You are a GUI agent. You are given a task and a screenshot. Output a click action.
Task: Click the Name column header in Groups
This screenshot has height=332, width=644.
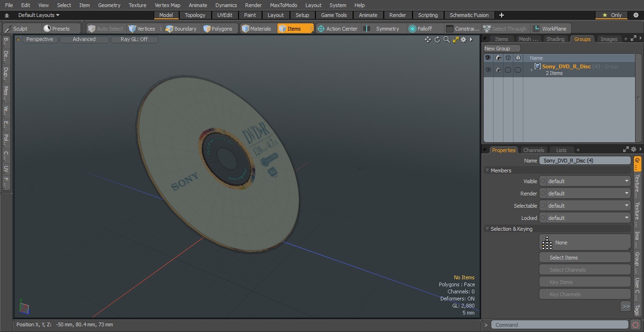coord(536,58)
